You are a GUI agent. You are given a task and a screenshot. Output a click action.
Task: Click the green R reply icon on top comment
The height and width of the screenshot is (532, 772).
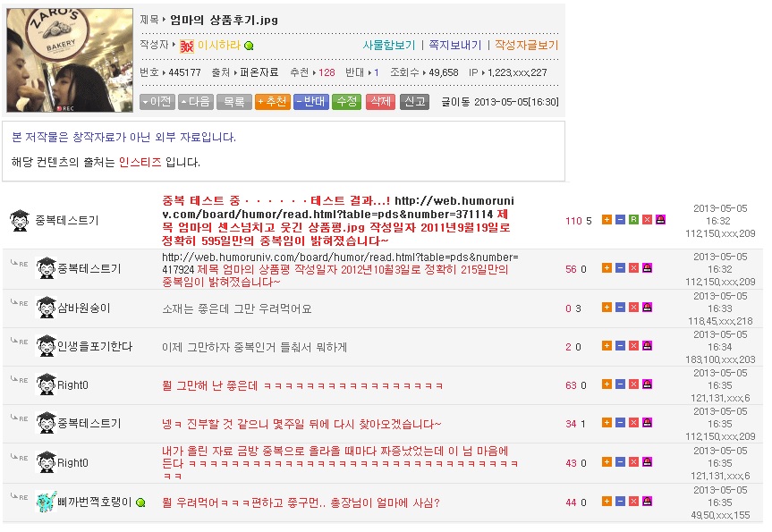[x=633, y=220]
